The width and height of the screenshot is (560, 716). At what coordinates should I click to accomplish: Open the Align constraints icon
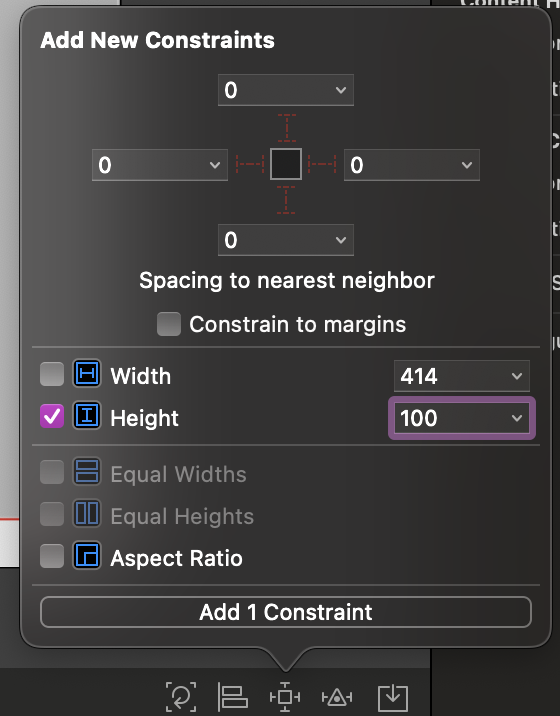click(x=232, y=697)
